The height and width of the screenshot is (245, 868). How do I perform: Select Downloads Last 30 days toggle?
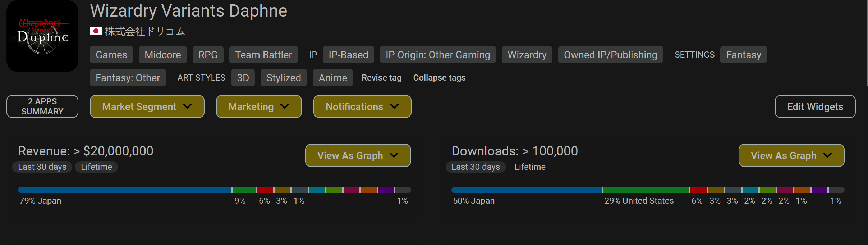(476, 167)
